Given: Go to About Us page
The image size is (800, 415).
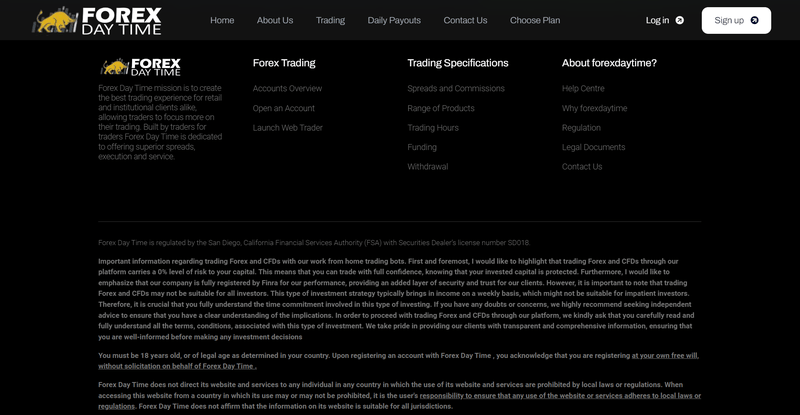Looking at the screenshot, I should coord(275,20).
